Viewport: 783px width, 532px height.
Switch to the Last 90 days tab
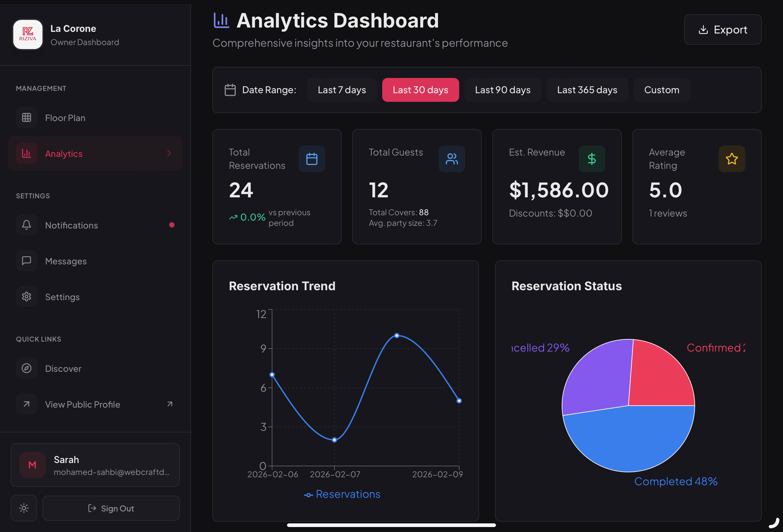pyautogui.click(x=502, y=90)
